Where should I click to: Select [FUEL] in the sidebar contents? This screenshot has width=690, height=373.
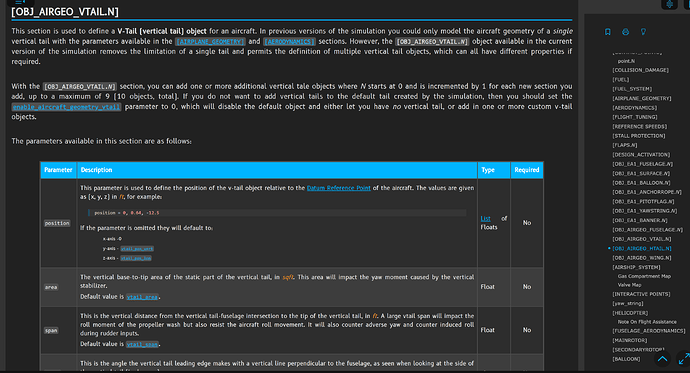pyautogui.click(x=620, y=80)
